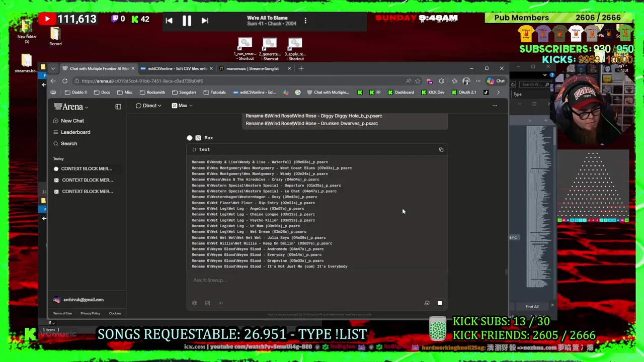Viewport: 644px width, 362px height.
Task: Open the 3_apply_re shortcut on desktop
Action: point(295,49)
